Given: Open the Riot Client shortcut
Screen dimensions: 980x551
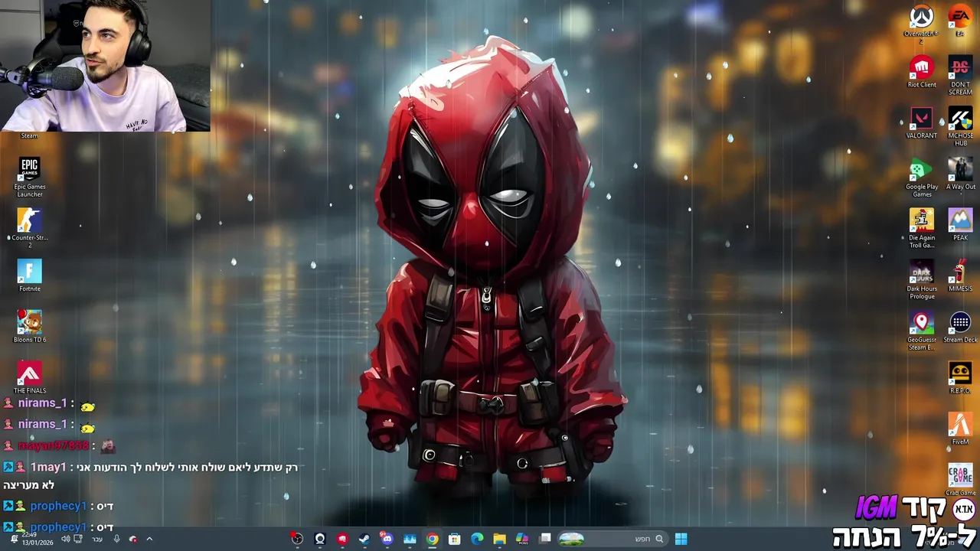Looking at the screenshot, I should coord(921,72).
